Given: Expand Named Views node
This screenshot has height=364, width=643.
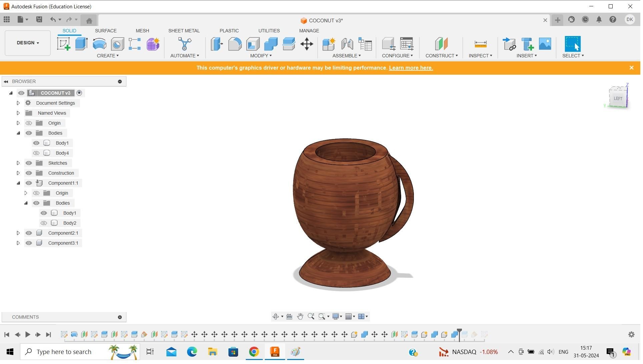Looking at the screenshot, I should click(x=18, y=113).
